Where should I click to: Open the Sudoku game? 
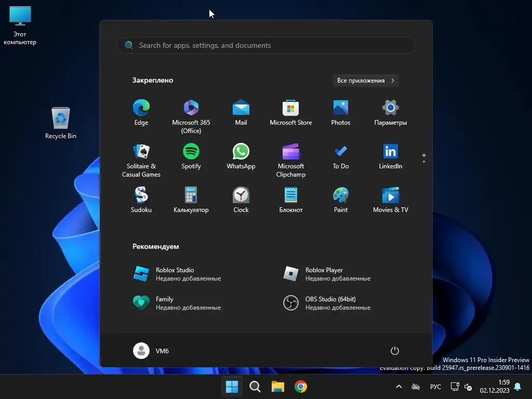click(x=141, y=200)
